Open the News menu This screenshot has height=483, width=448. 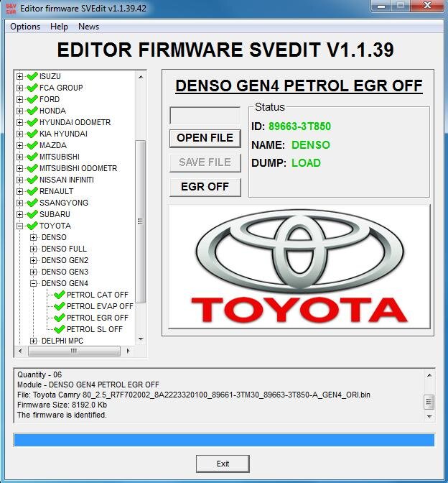(88, 27)
